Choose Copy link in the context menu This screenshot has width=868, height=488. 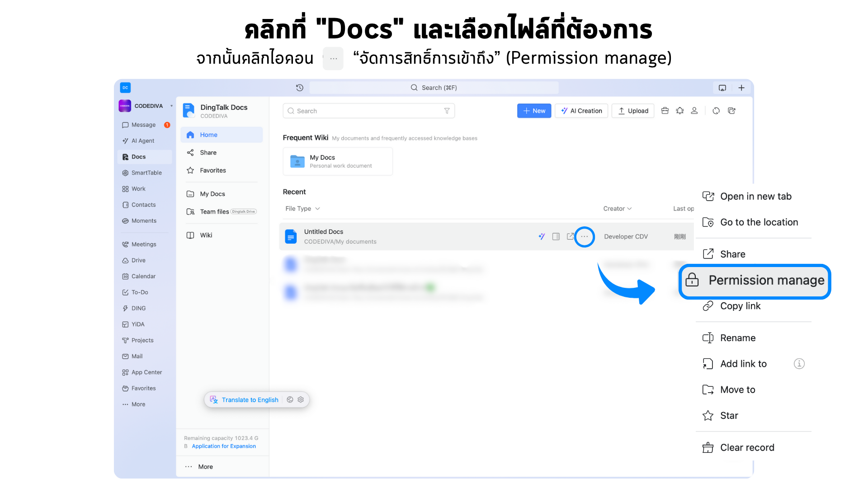tap(740, 306)
